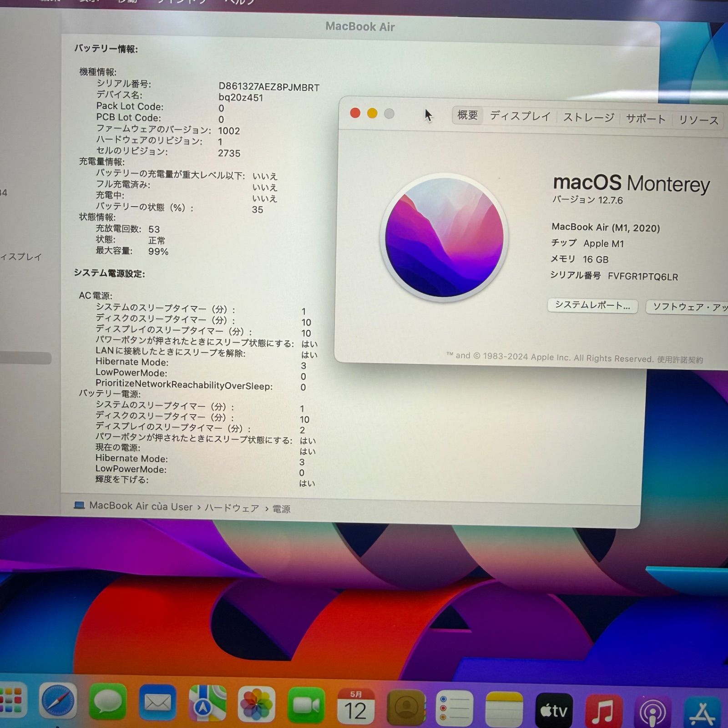Select battery serial D861327AEZ8PJMBRT
This screenshot has height=728, width=728.
[x=269, y=87]
